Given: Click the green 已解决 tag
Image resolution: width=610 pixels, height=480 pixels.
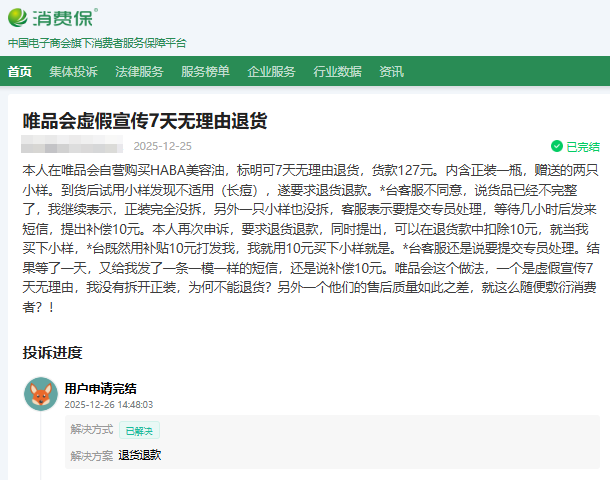Looking at the screenshot, I should coord(140,430).
